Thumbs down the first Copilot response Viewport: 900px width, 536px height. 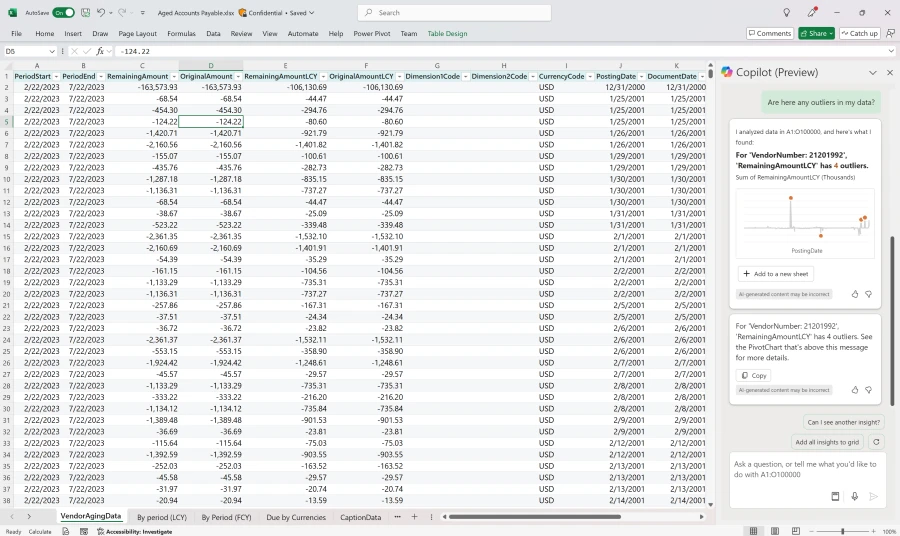(x=868, y=294)
